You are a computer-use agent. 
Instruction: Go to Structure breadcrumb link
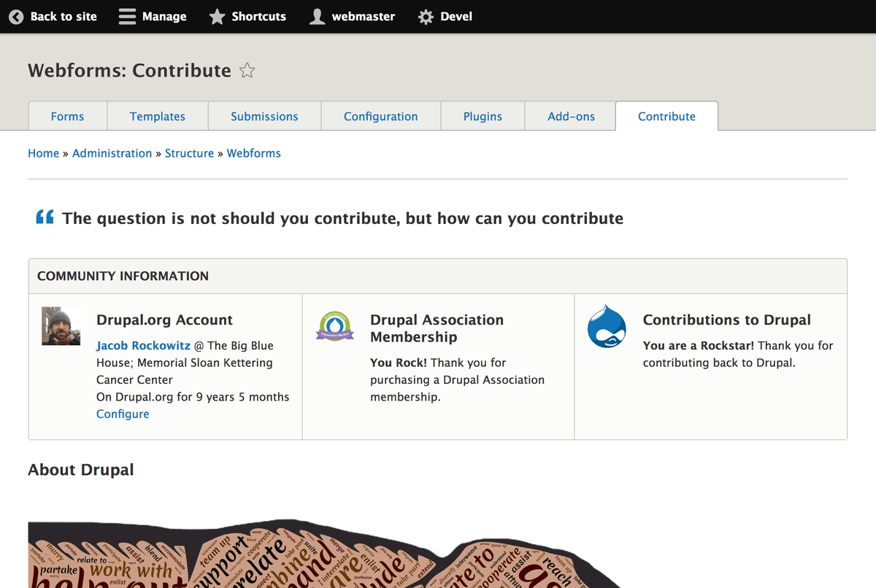pos(189,153)
